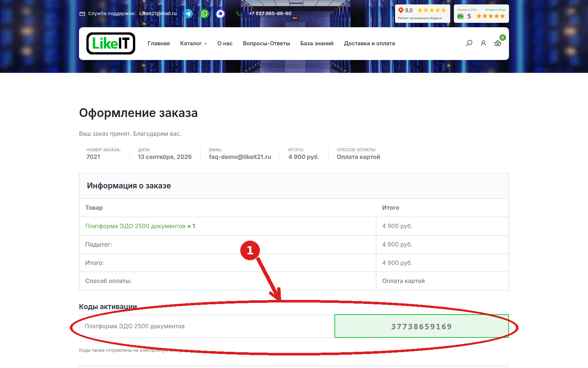
Task: Click the order number 7021
Action: pyautogui.click(x=93, y=157)
